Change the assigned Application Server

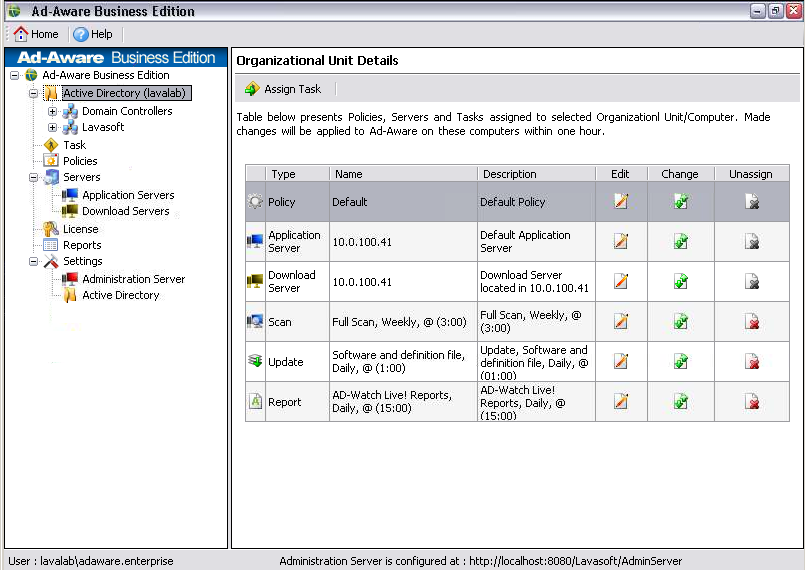tap(681, 241)
